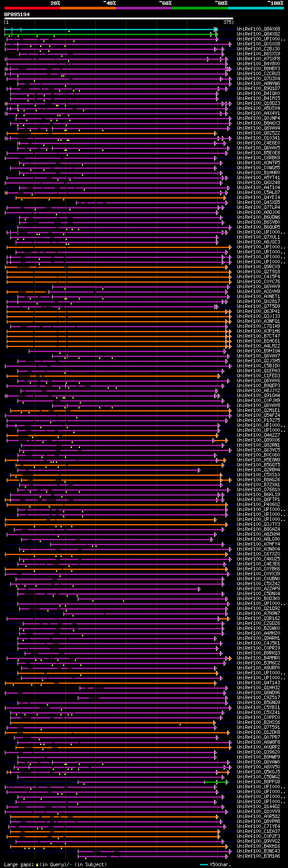Select the UniRef100_A8DJ06 label

[x=258, y=212]
